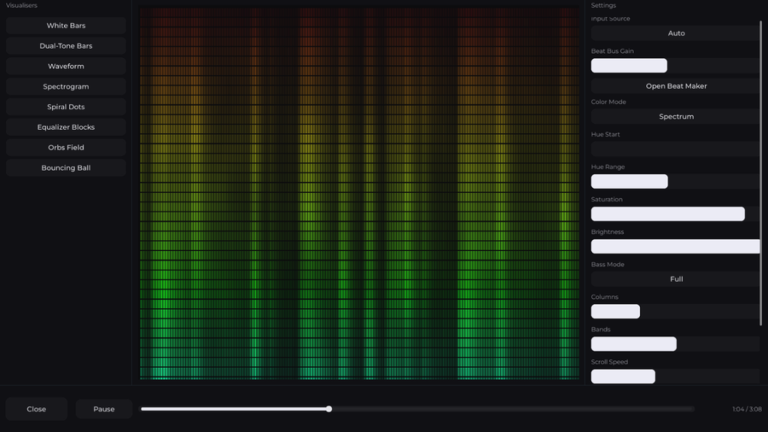Select Spiral Dots visualiser
This screenshot has height=432, width=768.
(66, 107)
